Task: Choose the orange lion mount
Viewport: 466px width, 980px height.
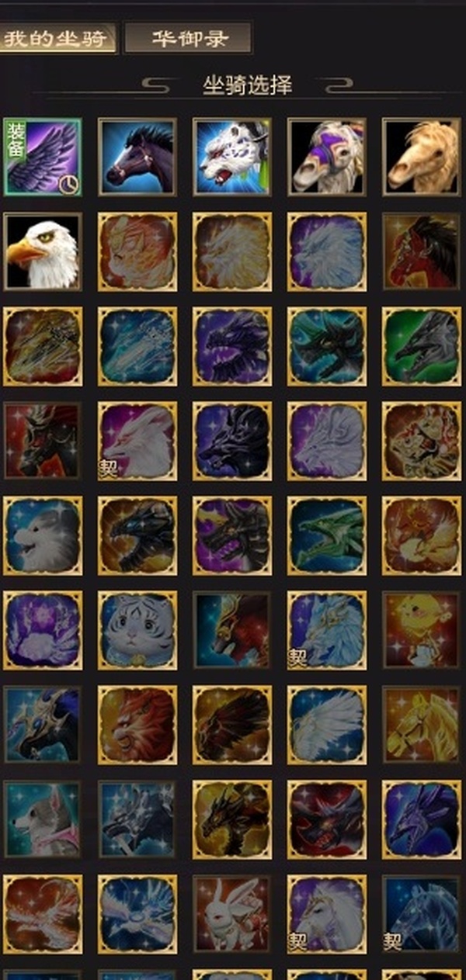Action: tap(137, 725)
